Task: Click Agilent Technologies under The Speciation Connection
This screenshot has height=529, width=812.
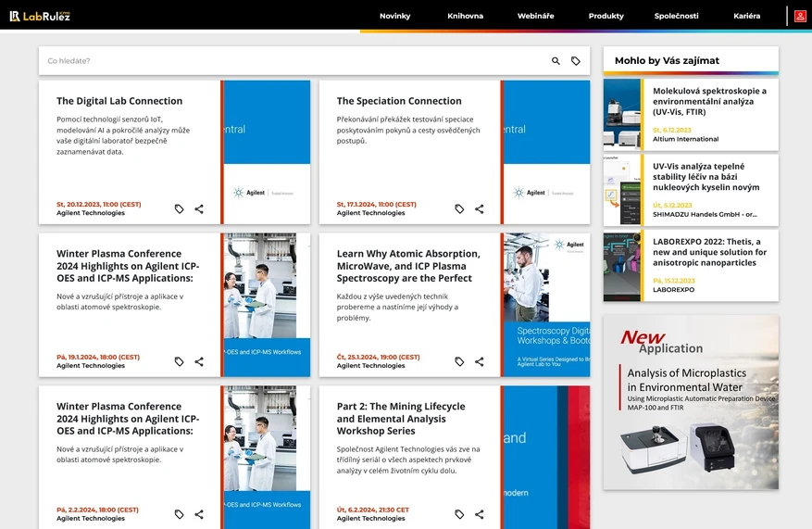Action: tap(370, 213)
